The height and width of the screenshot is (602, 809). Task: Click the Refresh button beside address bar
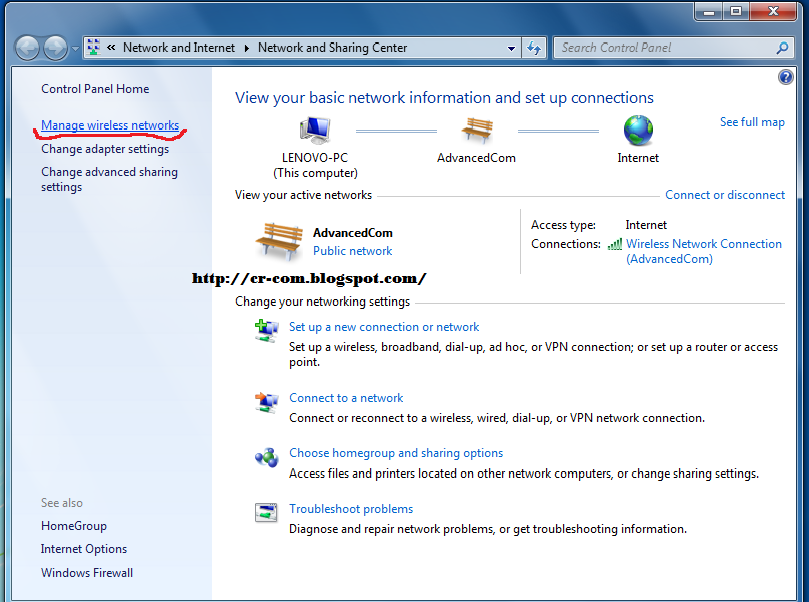click(x=533, y=48)
